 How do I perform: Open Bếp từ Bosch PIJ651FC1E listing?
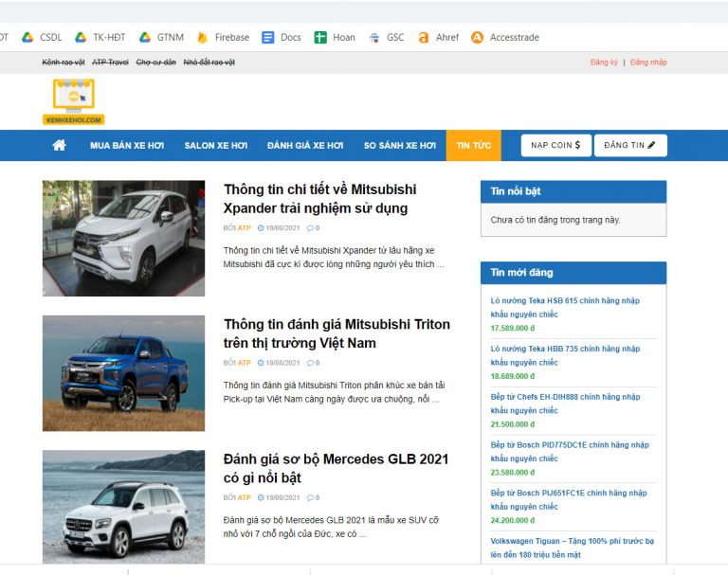click(x=569, y=500)
